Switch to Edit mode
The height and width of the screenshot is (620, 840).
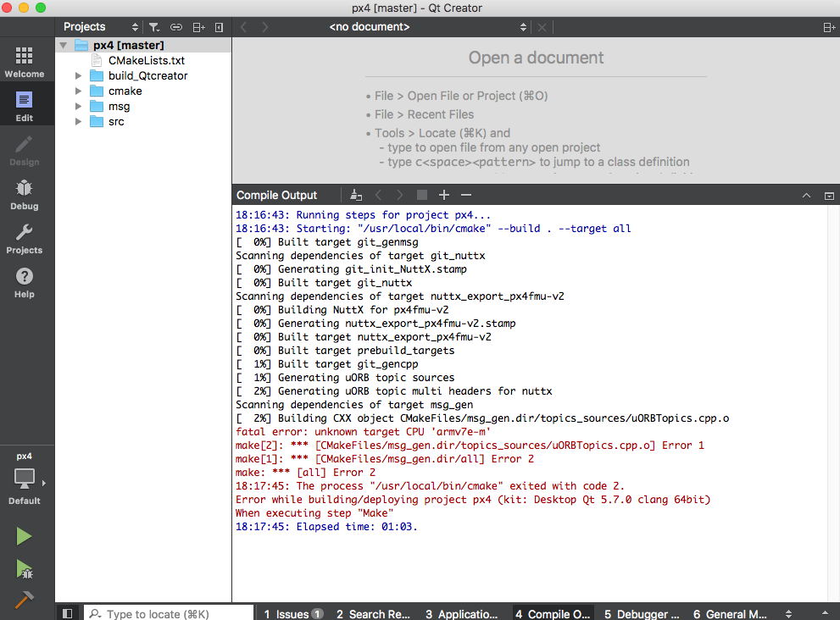pos(24,106)
